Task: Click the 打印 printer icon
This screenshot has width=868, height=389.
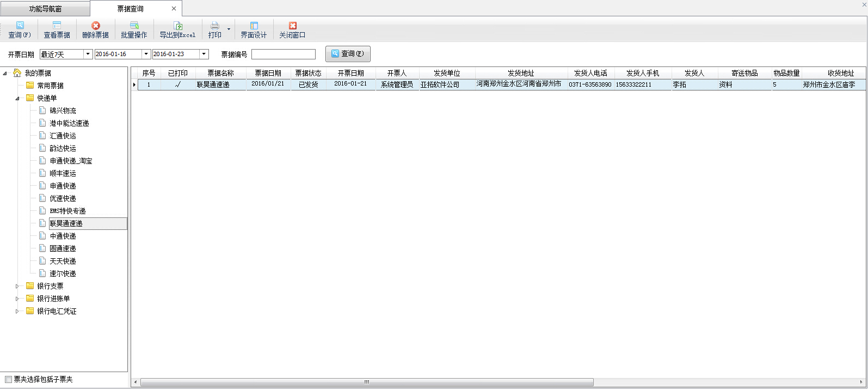Action: pyautogui.click(x=215, y=26)
